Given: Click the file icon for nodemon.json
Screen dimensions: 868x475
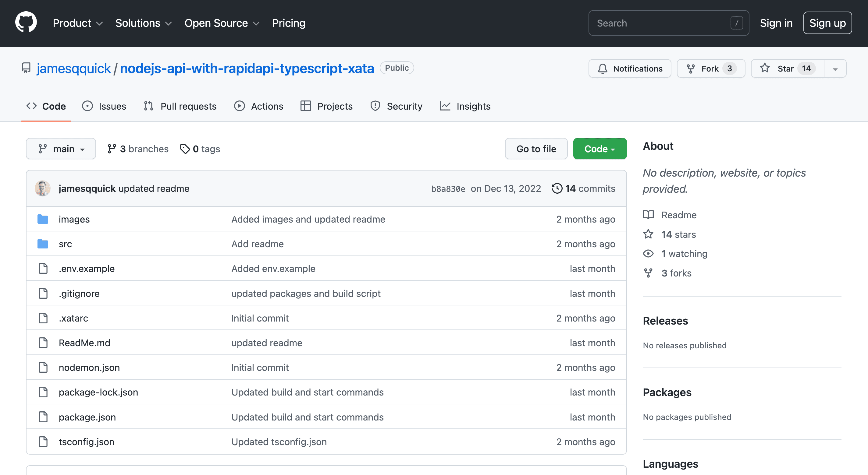Looking at the screenshot, I should click(43, 367).
